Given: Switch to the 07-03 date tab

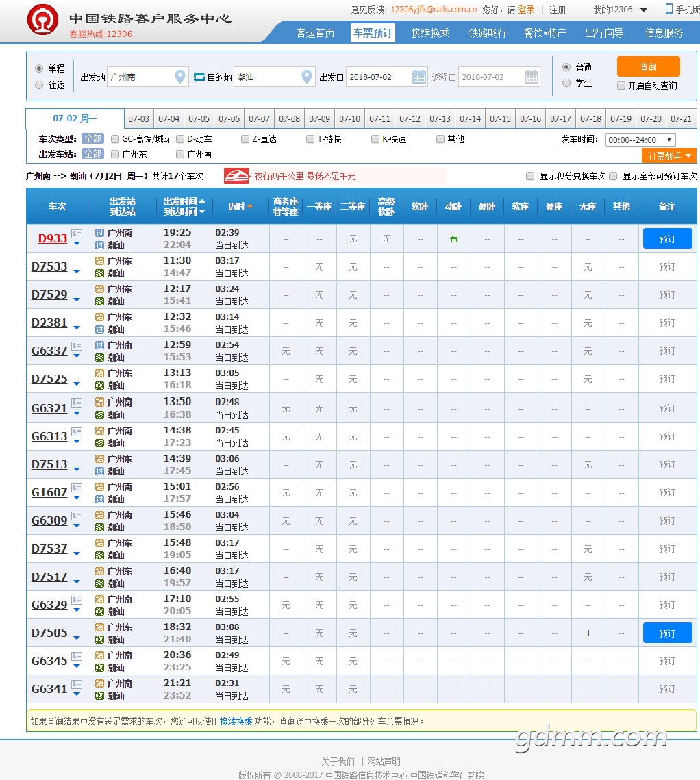Looking at the screenshot, I should (139, 119).
